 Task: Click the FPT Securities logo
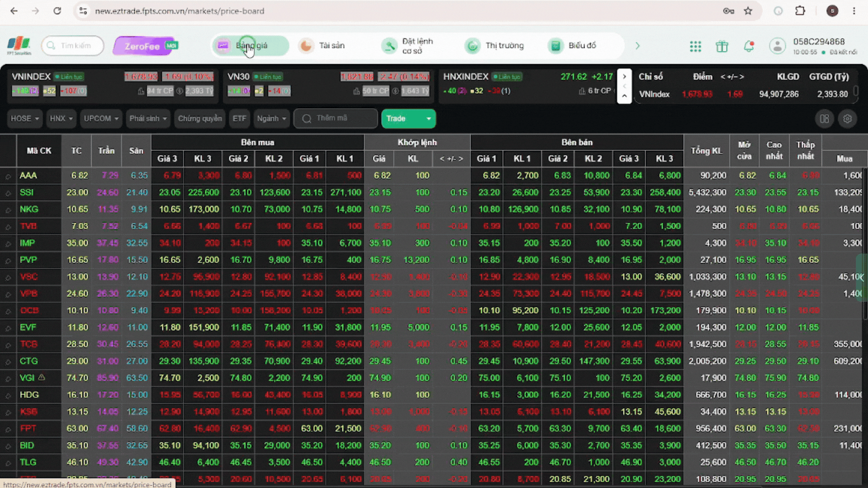[x=19, y=46]
